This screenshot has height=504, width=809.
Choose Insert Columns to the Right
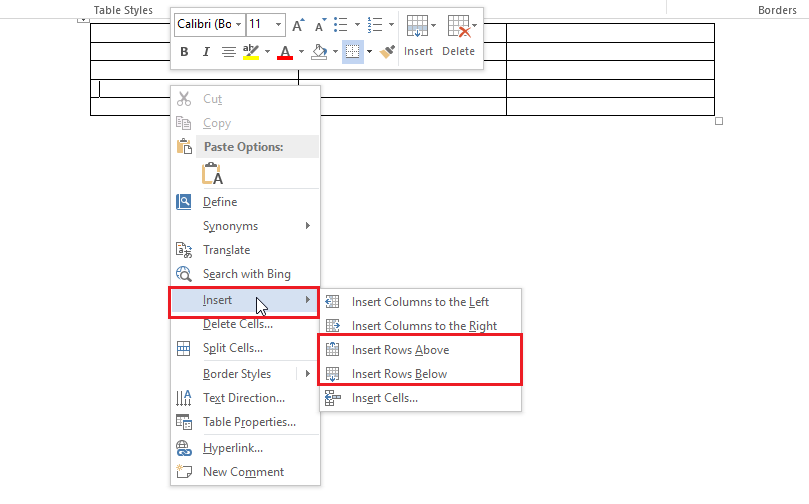pos(424,326)
